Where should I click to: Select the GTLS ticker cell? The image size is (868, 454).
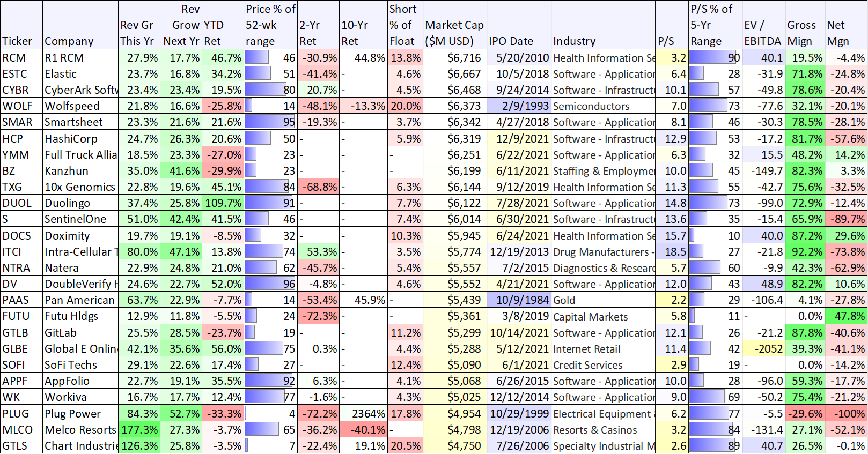tap(21, 446)
